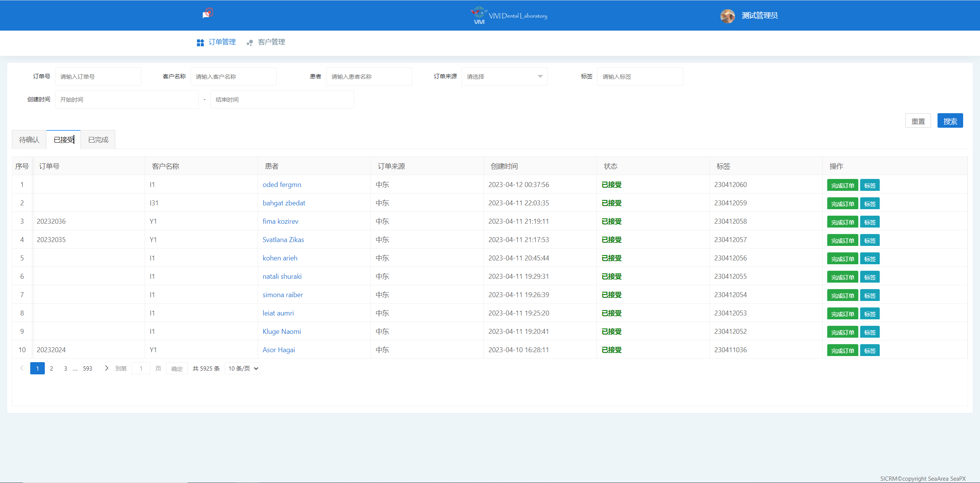
Task: Click 标签 button for natali shuraki
Action: pos(870,277)
